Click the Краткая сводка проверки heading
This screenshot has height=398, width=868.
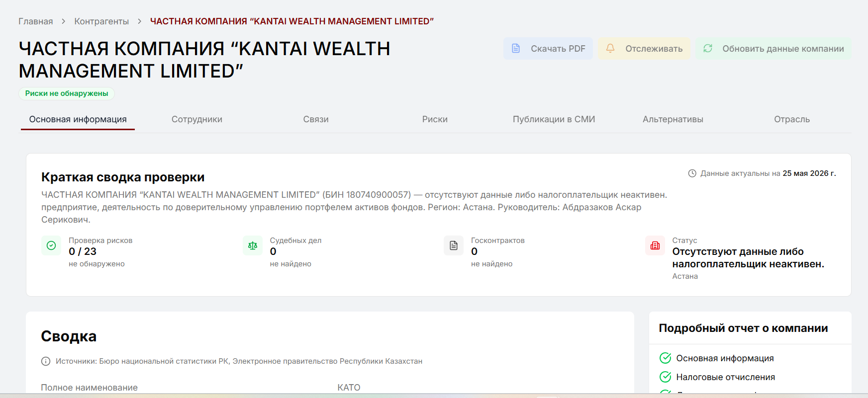tap(123, 177)
